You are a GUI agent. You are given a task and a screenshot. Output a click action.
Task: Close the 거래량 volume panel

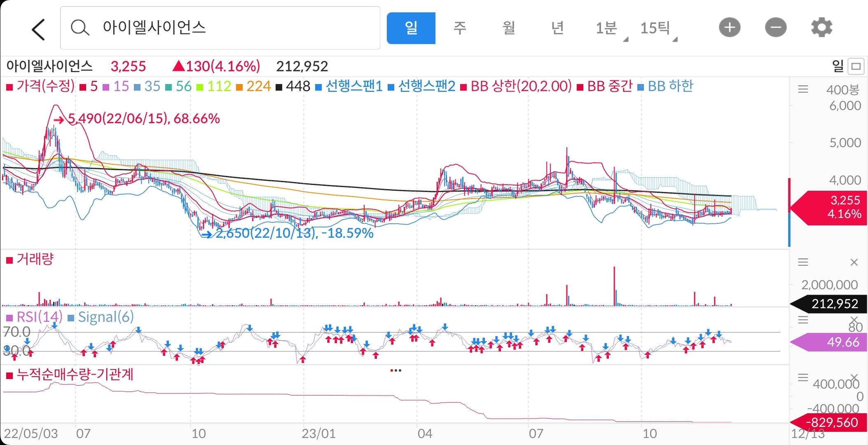coord(854,262)
